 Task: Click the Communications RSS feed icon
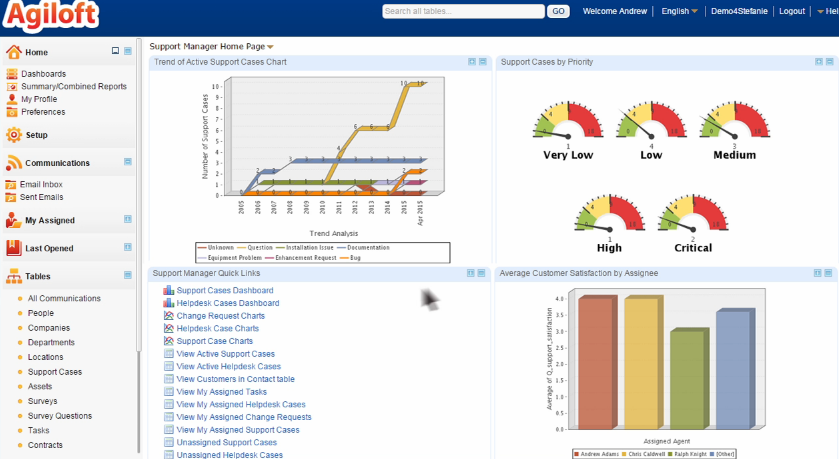tap(13, 163)
